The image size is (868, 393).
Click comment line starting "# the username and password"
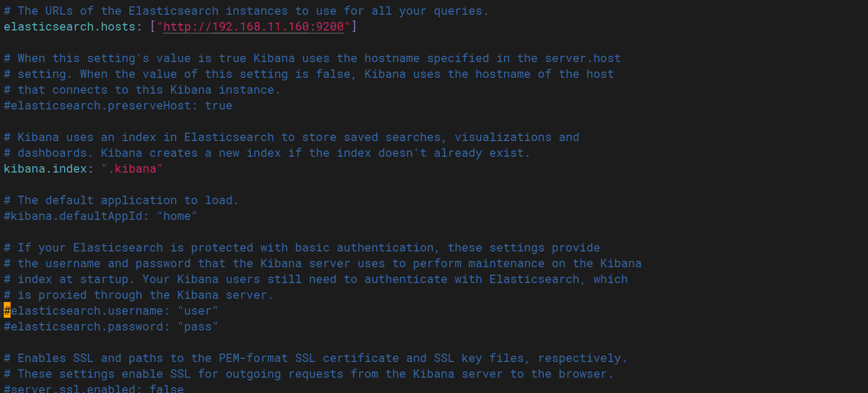(323, 264)
